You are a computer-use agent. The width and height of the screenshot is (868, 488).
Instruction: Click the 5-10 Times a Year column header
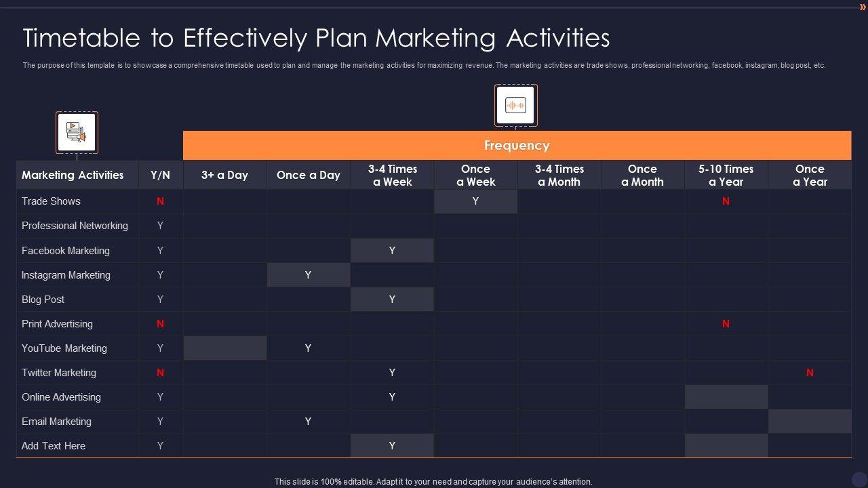(x=726, y=175)
